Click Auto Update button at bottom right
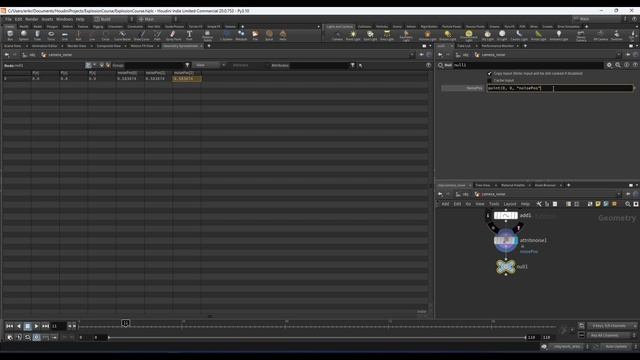This screenshot has height=360, width=640. coord(616,347)
